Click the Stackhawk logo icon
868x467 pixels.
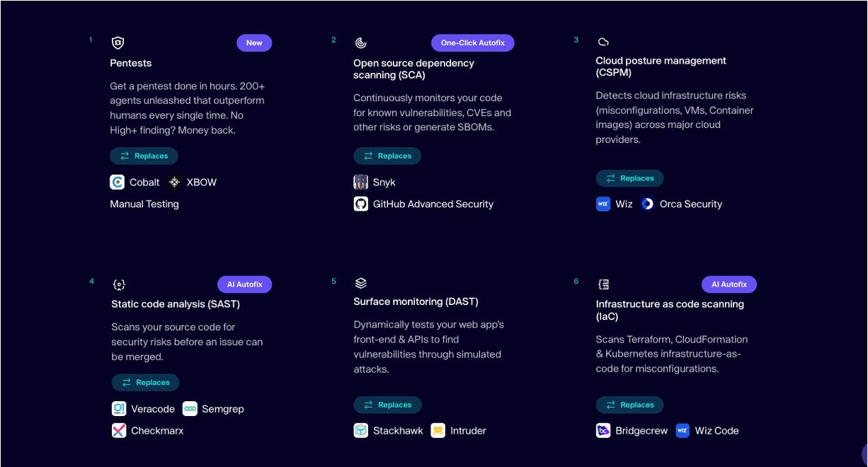361,430
